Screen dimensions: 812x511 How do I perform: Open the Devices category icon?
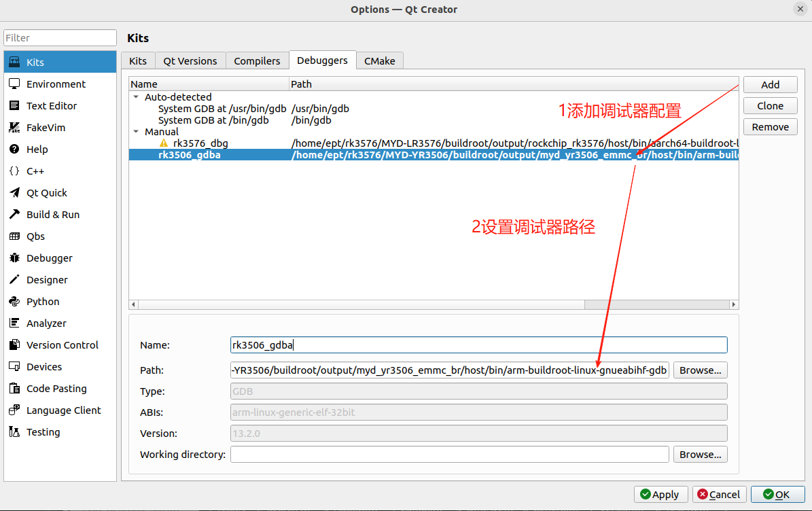tap(14, 366)
